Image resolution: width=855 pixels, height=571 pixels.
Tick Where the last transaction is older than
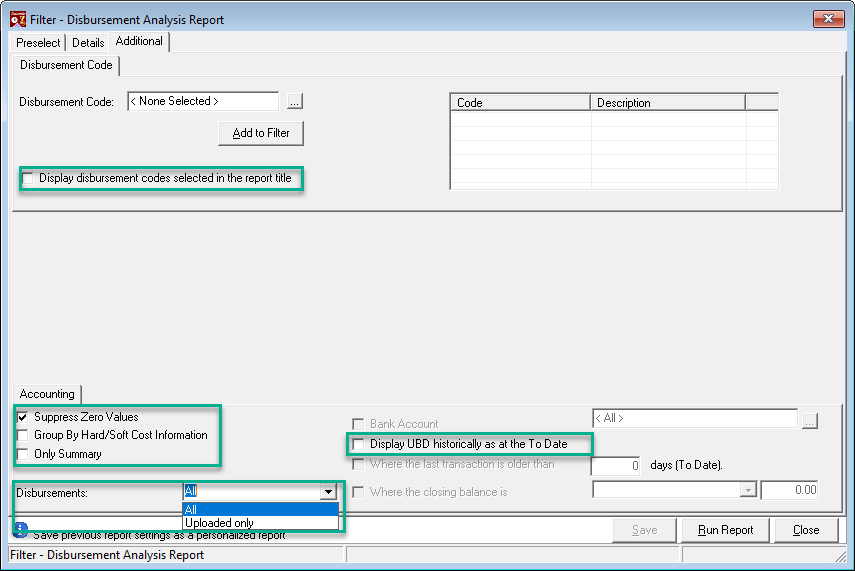(x=358, y=464)
